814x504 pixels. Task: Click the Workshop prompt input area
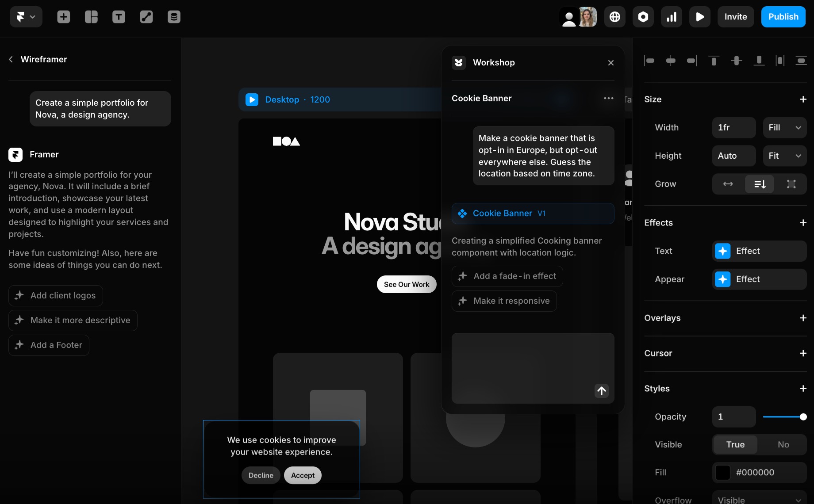point(533,368)
